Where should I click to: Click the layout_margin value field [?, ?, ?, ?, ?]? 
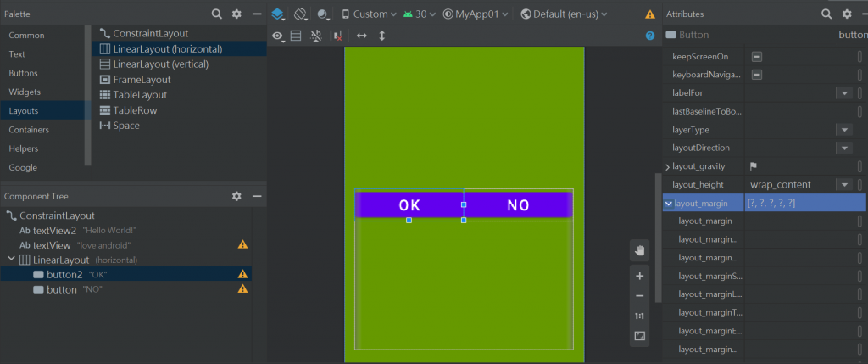[x=805, y=204]
